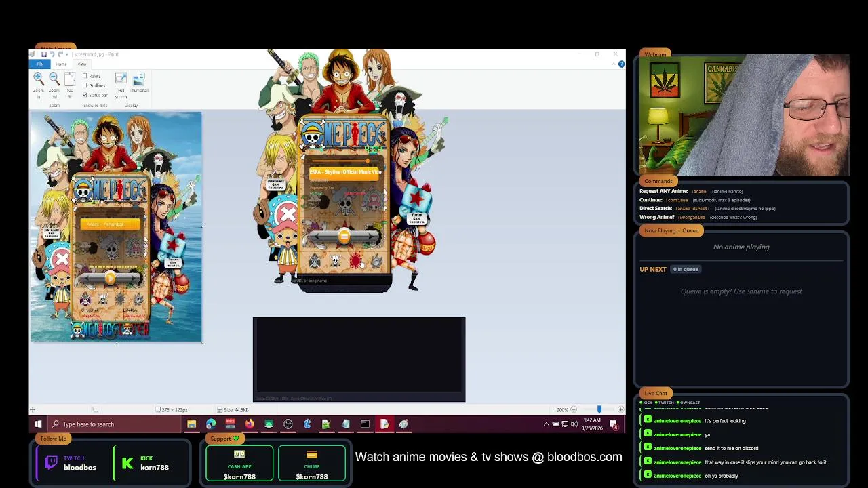Image resolution: width=868 pixels, height=488 pixels.
Task: Open the Voicemeeter taskbar icon
Action: (230, 424)
